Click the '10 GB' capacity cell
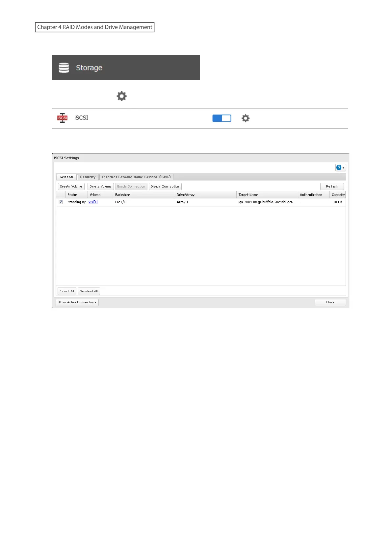This screenshot has height=554, width=392. point(337,202)
